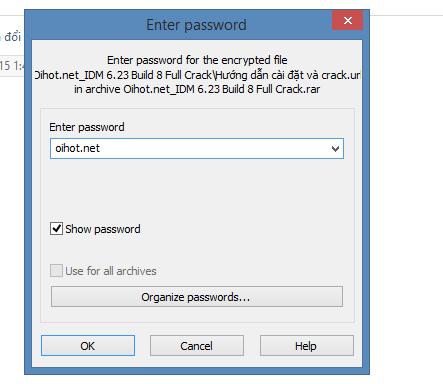Select the Use for all archives label
Viewport: 443px width, 384px height.
click(111, 271)
